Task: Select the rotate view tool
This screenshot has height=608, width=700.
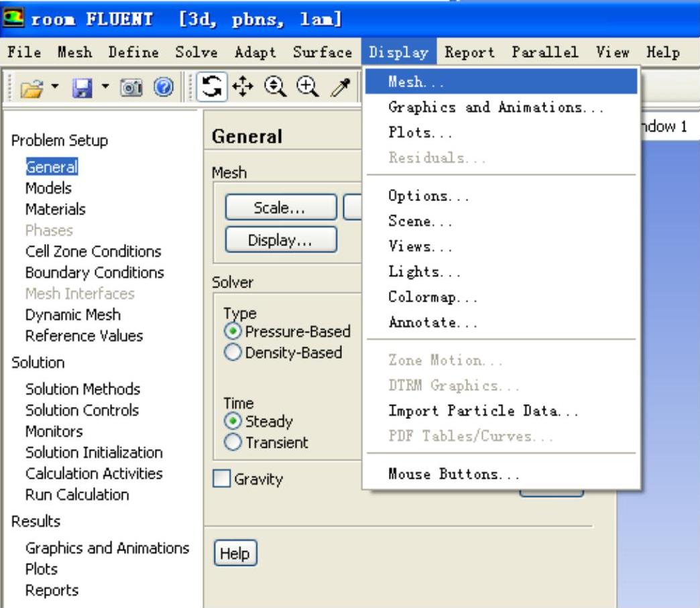Action: tap(212, 86)
